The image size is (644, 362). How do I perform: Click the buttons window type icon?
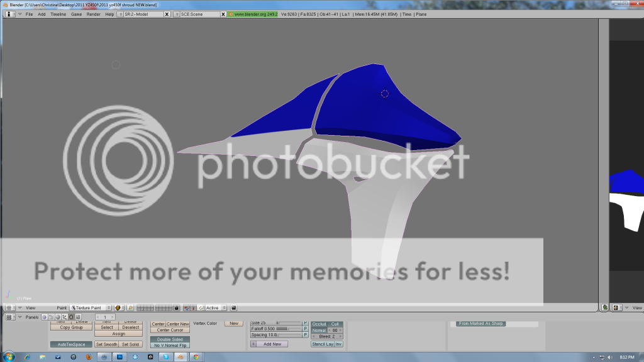tap(10, 317)
